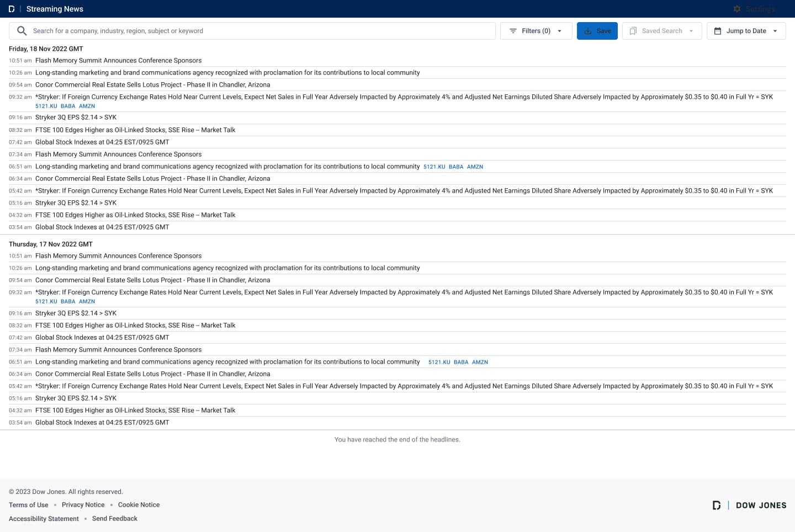Open Thursday 09:16 am Stryker 3Q EPS headline
The image size is (795, 532).
(x=76, y=313)
